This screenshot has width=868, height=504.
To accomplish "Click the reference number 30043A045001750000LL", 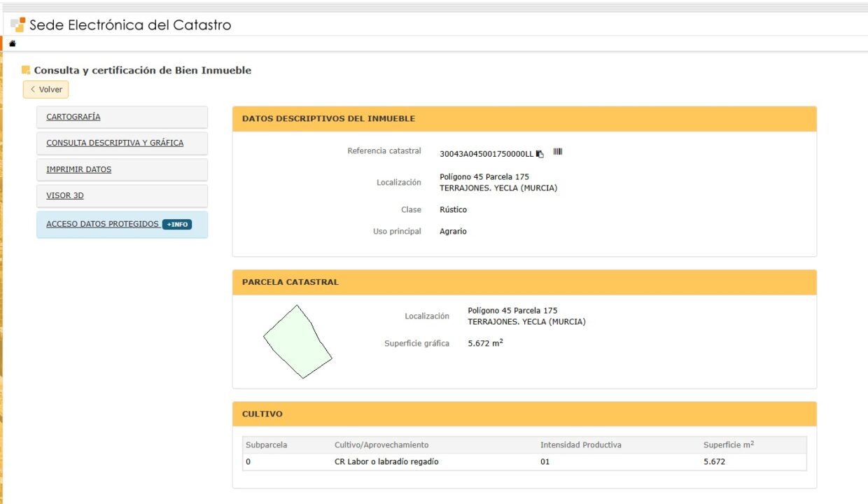I will tap(486, 154).
